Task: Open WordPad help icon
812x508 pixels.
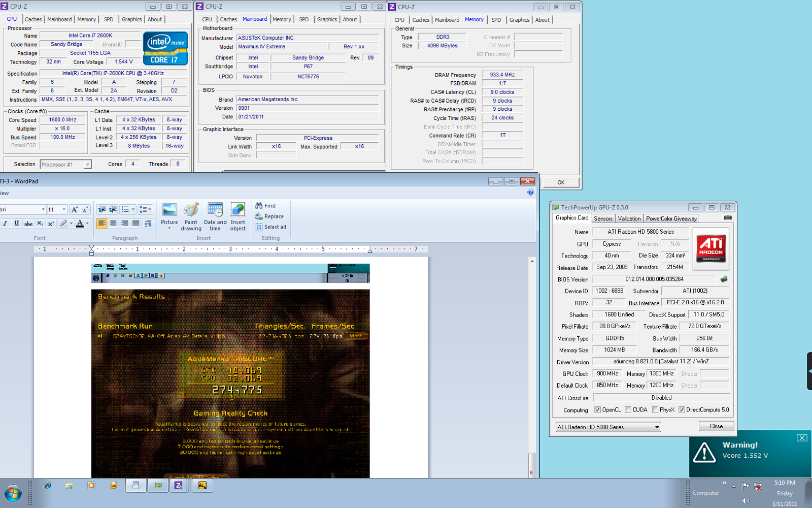Action: click(x=530, y=192)
